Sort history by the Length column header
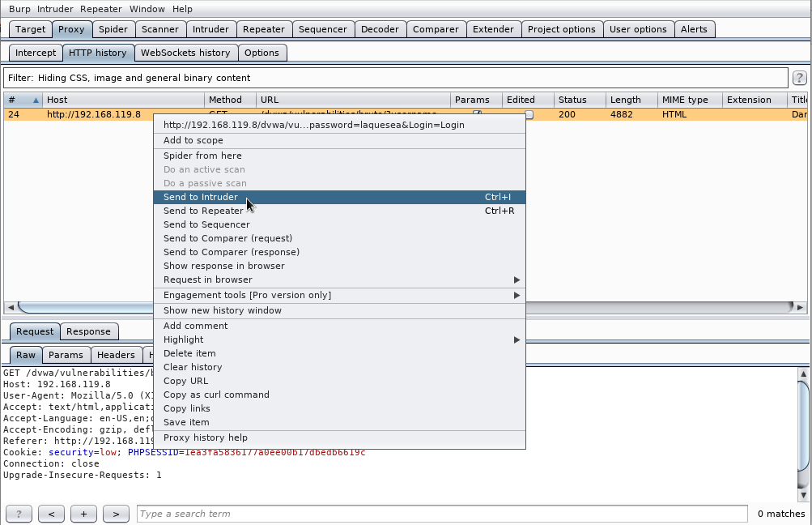Image resolution: width=812 pixels, height=525 pixels. pyautogui.click(x=631, y=100)
